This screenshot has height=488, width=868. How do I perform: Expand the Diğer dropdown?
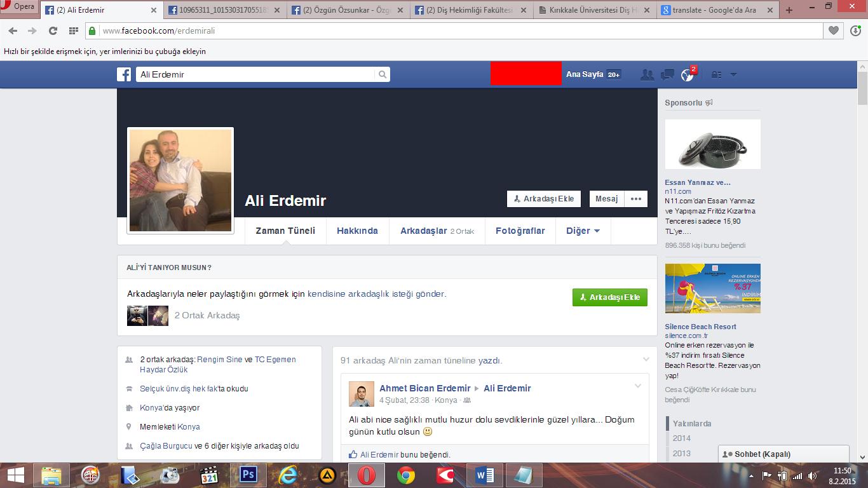[583, 231]
